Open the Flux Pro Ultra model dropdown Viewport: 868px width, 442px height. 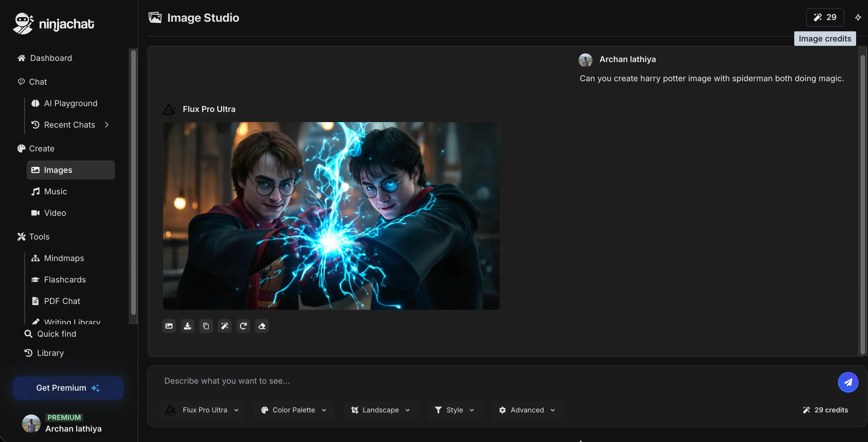coord(202,410)
